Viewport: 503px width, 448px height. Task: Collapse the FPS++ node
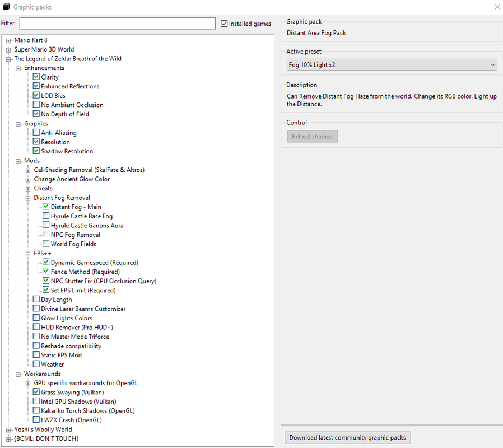[x=28, y=254]
